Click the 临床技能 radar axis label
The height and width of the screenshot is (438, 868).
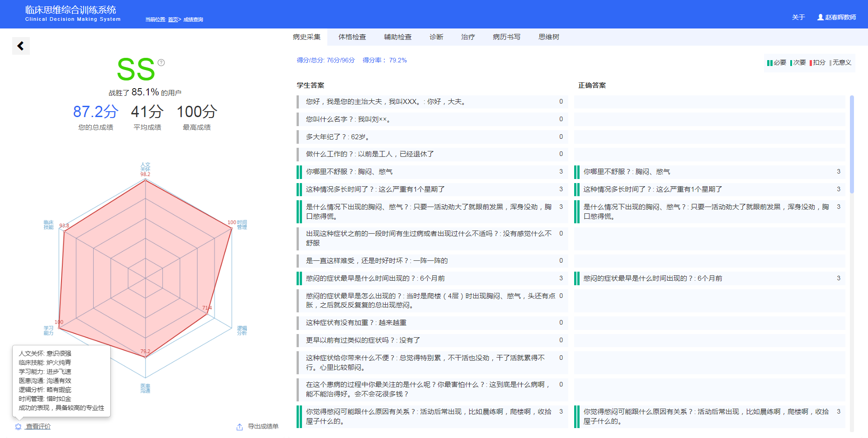click(x=48, y=225)
